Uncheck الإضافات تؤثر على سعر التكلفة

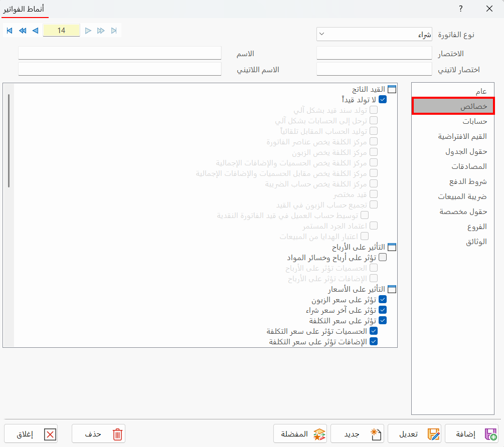coord(374,341)
